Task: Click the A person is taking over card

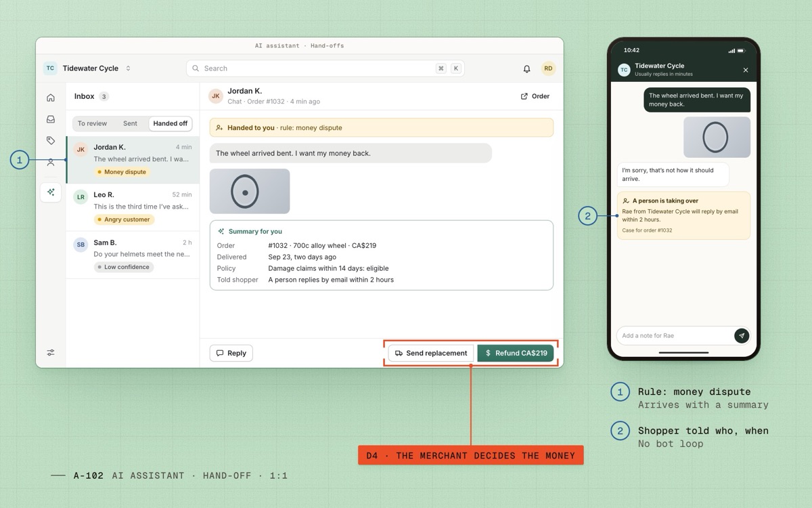Action: coord(683,215)
